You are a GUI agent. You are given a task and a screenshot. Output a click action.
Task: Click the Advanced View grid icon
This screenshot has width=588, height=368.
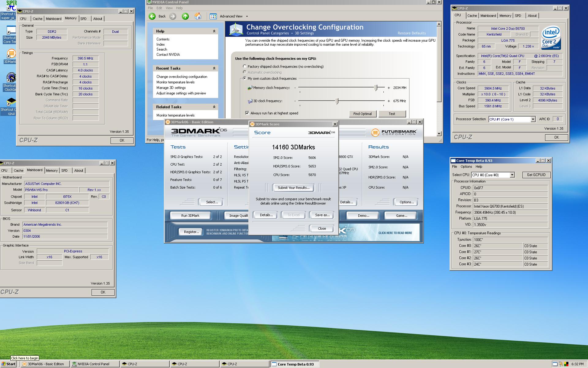pyautogui.click(x=213, y=16)
